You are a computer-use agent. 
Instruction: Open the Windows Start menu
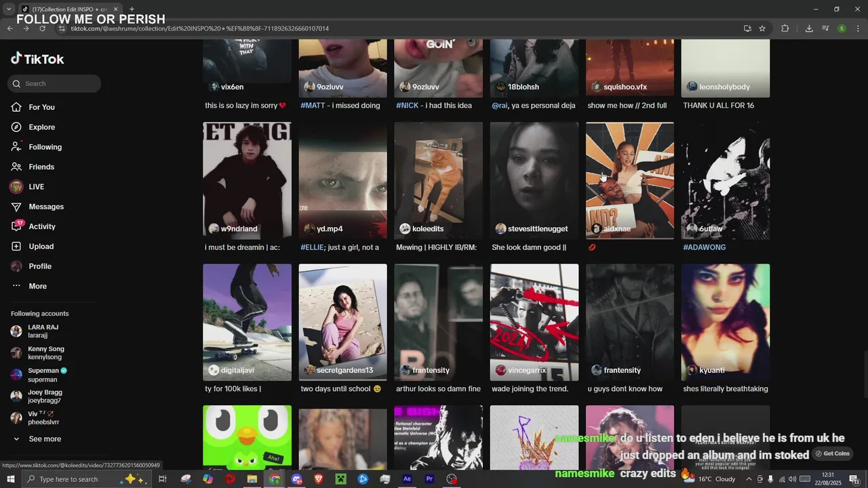click(x=11, y=479)
